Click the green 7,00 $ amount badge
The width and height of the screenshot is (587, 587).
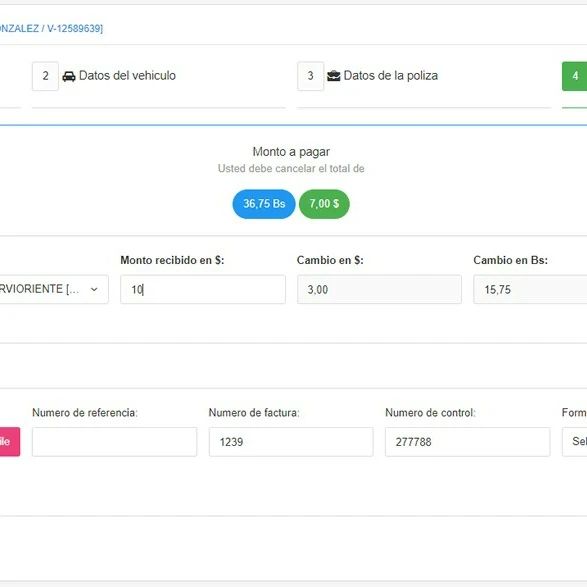tap(324, 204)
